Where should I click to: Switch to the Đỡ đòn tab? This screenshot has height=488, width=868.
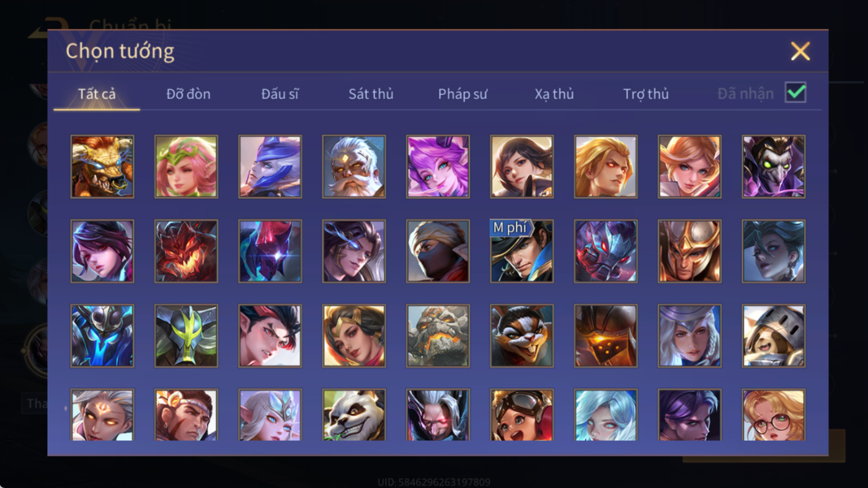[188, 94]
